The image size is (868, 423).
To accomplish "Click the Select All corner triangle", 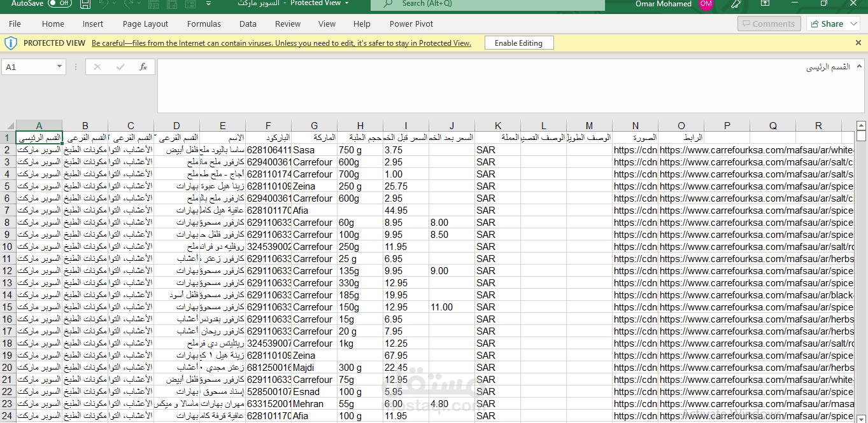I will 8,126.
